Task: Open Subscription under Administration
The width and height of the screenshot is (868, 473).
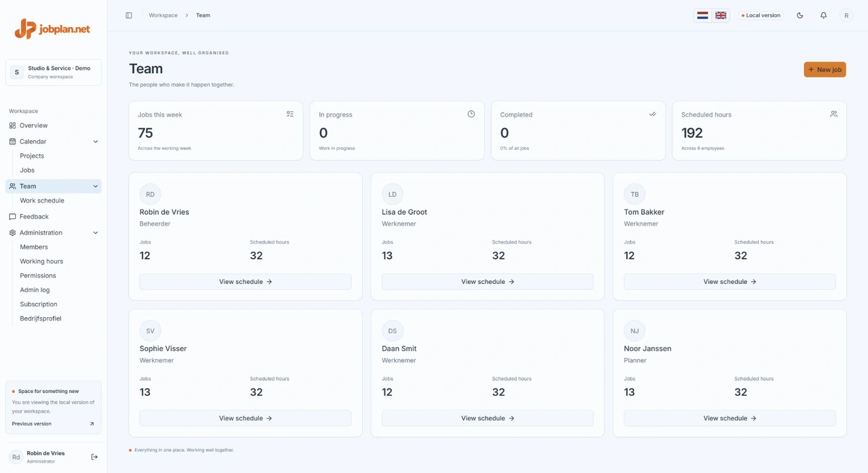Action: pos(39,304)
